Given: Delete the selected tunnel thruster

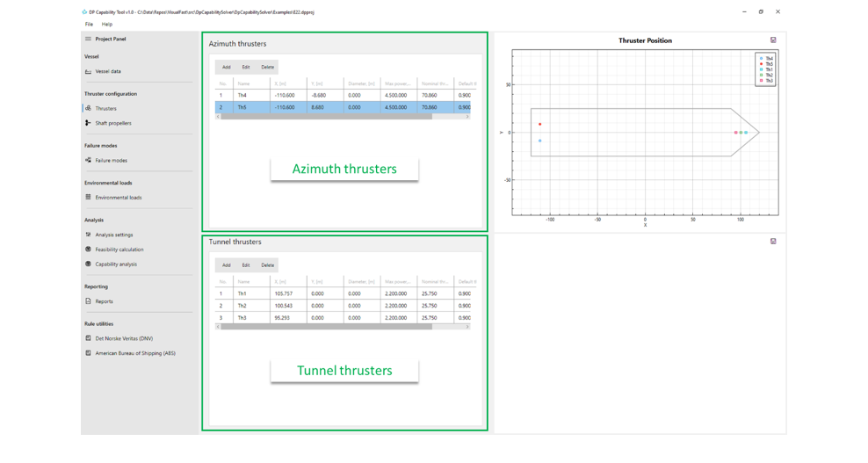Looking at the screenshot, I should tap(267, 265).
